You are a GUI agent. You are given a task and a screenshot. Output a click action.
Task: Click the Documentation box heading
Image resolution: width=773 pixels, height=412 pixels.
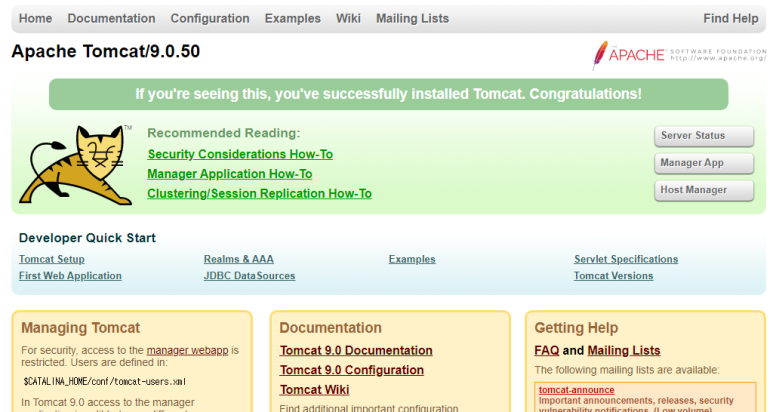[330, 328]
